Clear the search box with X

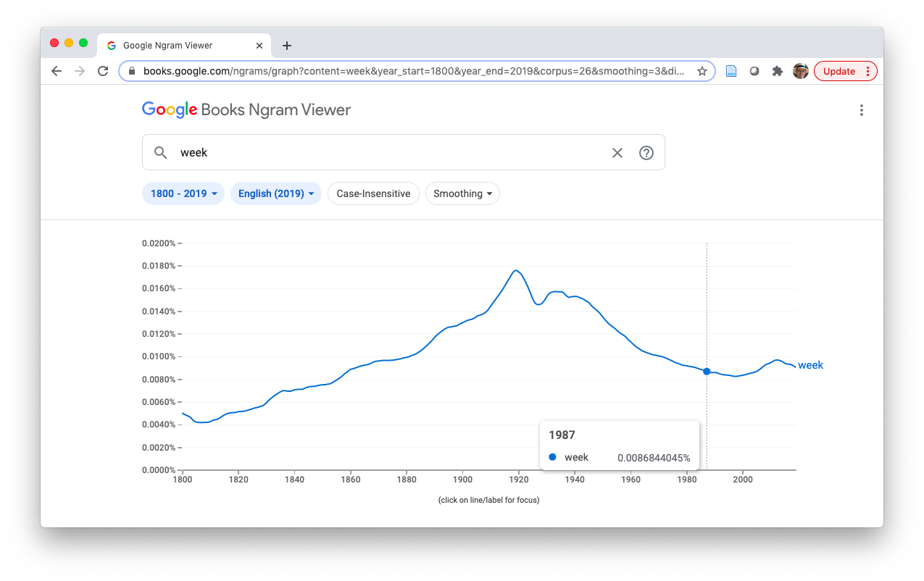click(x=617, y=153)
